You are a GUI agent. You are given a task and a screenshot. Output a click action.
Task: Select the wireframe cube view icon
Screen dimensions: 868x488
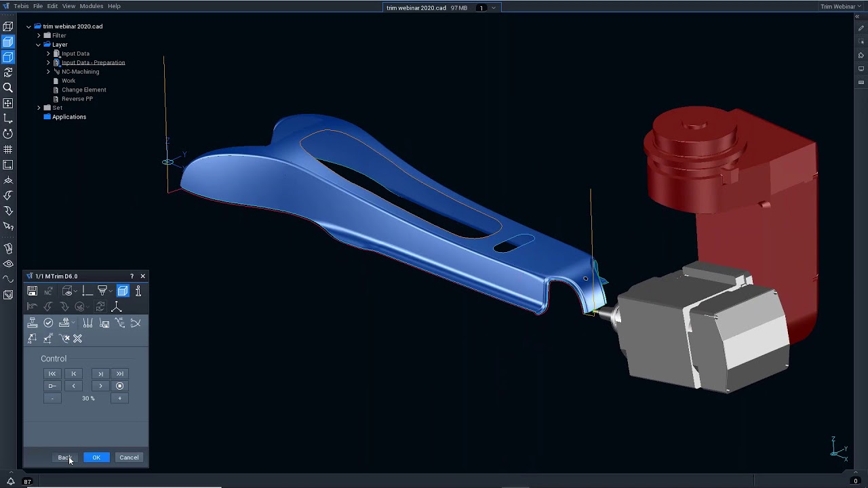8,26
